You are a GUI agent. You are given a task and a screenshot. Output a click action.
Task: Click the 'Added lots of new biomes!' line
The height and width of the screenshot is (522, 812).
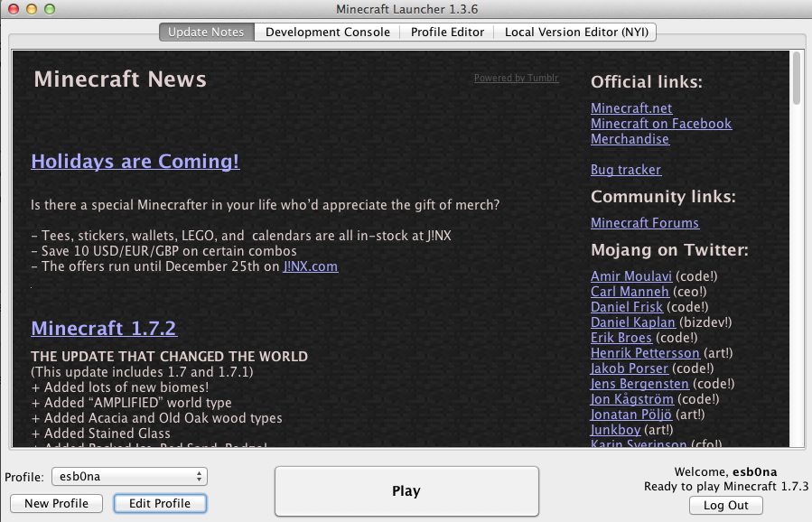(x=120, y=387)
